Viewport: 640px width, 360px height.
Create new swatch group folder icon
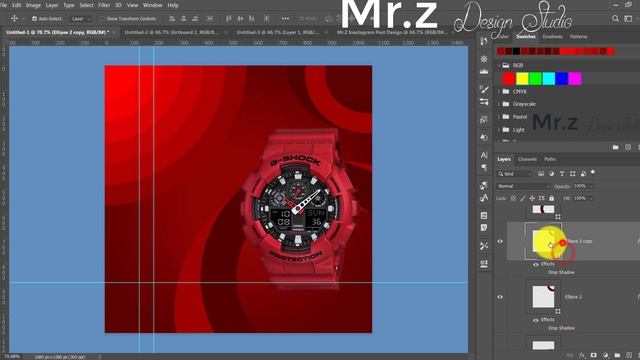pos(616,147)
